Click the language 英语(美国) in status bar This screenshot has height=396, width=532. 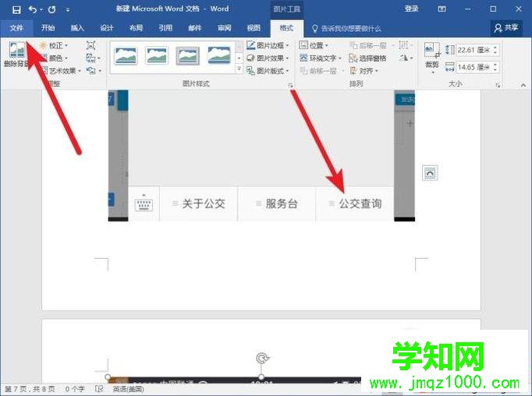[128, 389]
